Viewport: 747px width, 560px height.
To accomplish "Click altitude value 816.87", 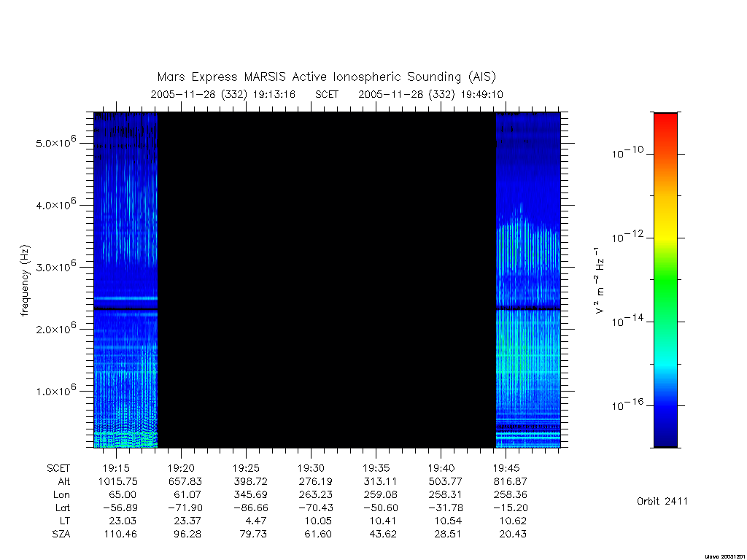I will pos(510,481).
